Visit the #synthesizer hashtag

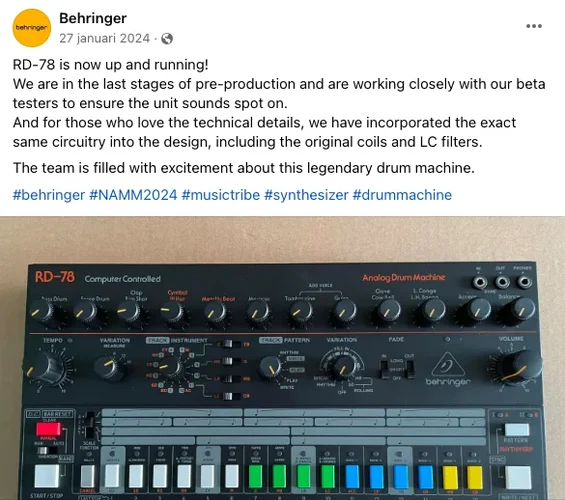pyautogui.click(x=306, y=195)
